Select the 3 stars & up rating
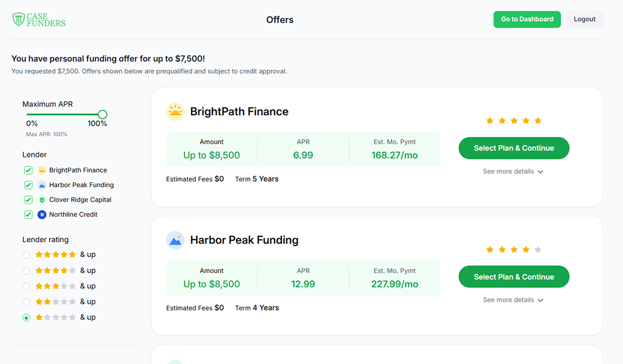This screenshot has height=364, width=623. 26,286
